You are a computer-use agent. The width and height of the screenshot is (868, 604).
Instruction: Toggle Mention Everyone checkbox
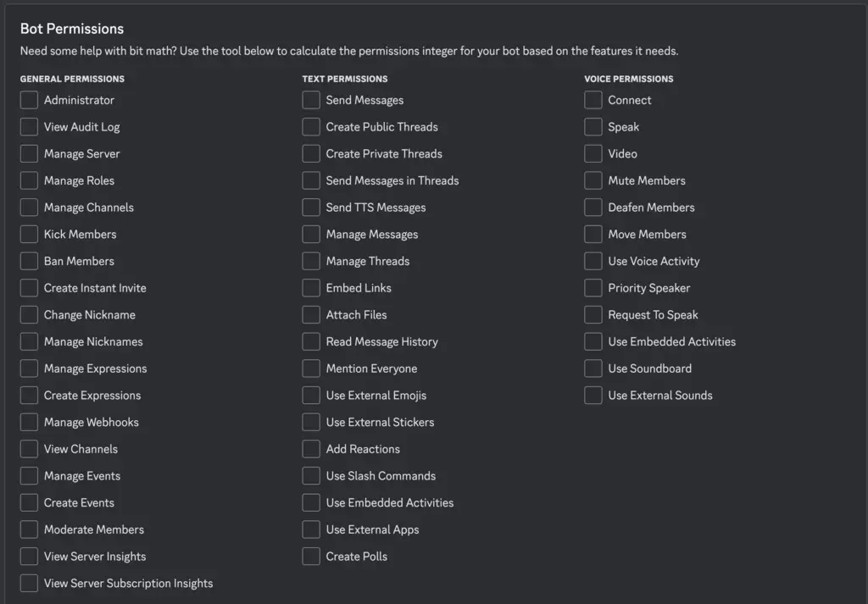[x=310, y=368]
